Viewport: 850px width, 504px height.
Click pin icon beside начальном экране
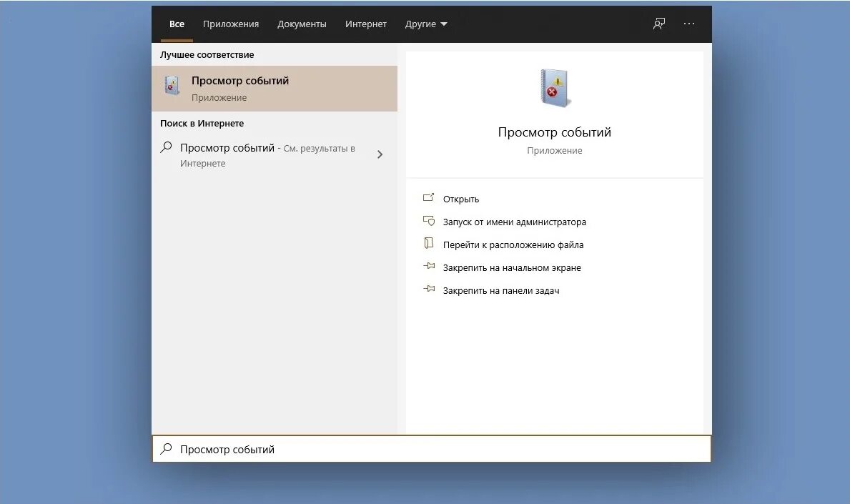pyautogui.click(x=429, y=266)
